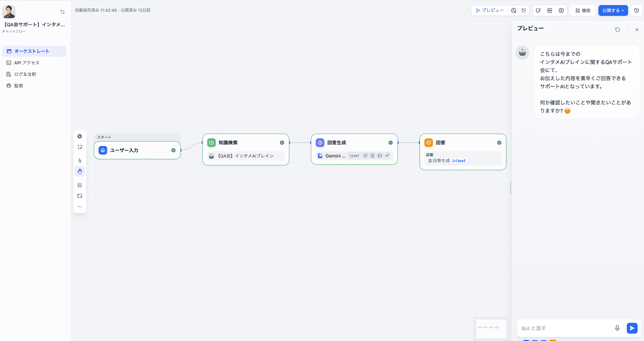Screen dimensions: 644x341
Task: Click the ENV environment variables icon
Action: 550,10
